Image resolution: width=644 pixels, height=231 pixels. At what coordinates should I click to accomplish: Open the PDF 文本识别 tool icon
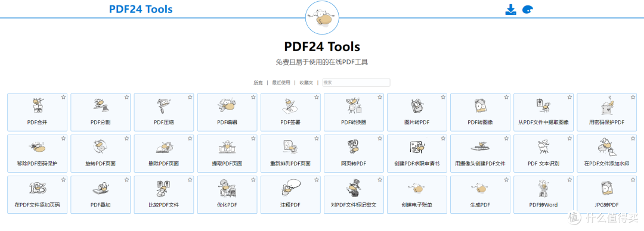pyautogui.click(x=543, y=147)
